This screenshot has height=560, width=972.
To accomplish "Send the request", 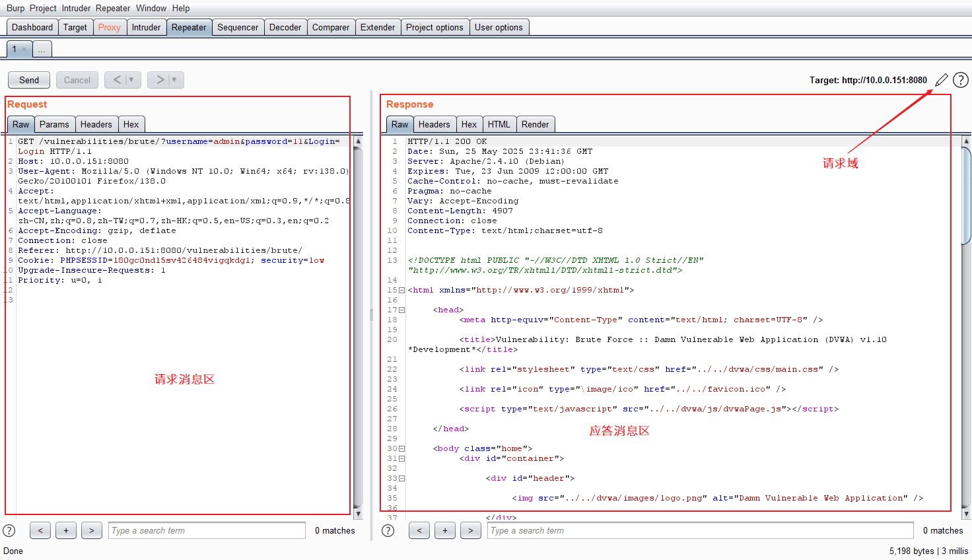I will pos(29,80).
